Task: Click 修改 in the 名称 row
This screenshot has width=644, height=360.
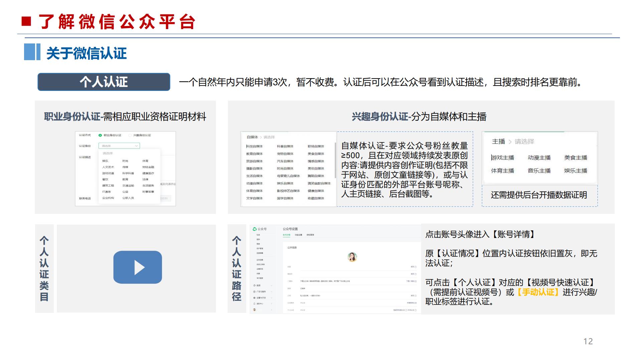Action: (412, 267)
